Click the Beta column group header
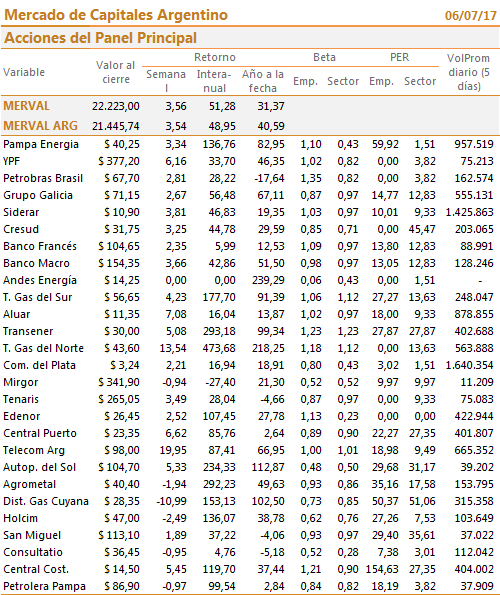The height and width of the screenshot is (595, 500). pyautogui.click(x=324, y=57)
